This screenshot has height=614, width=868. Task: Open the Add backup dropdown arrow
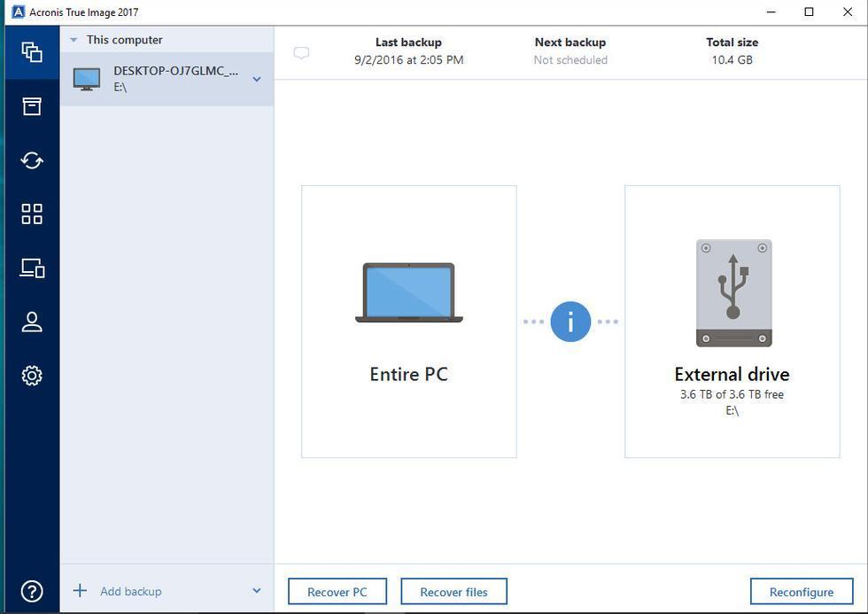(x=257, y=591)
